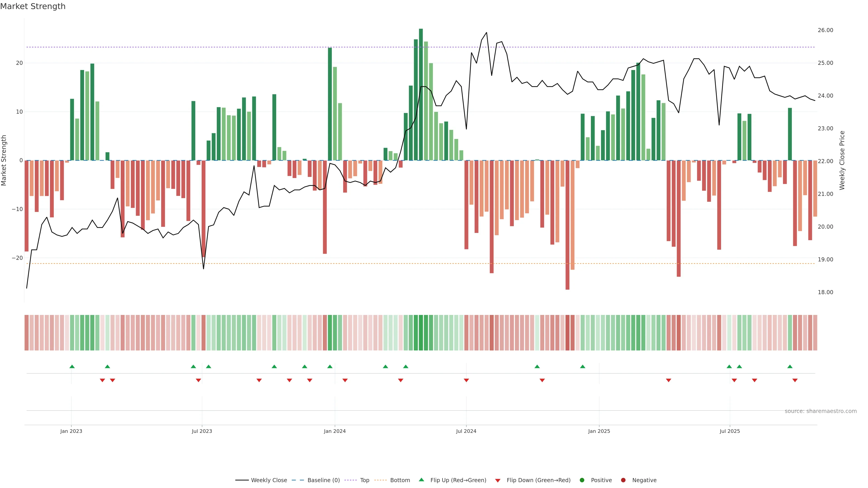Click the source: sharemaestro.com text

[821, 411]
